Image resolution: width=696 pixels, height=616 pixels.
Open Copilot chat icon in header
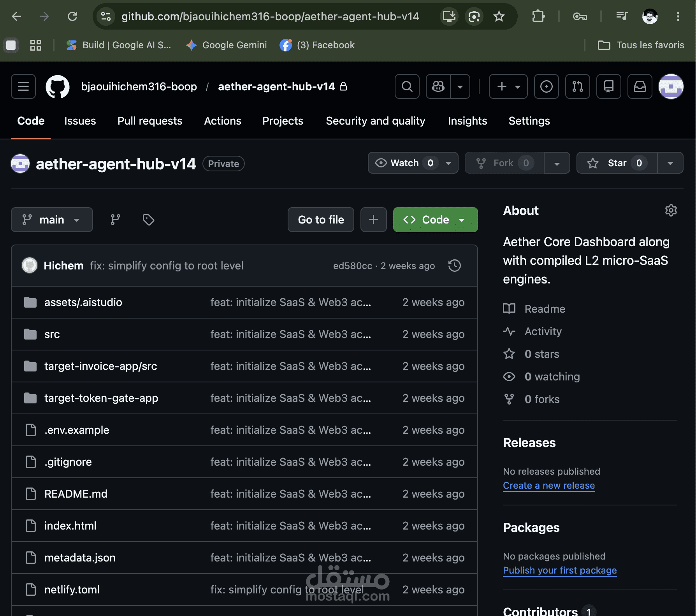(438, 86)
